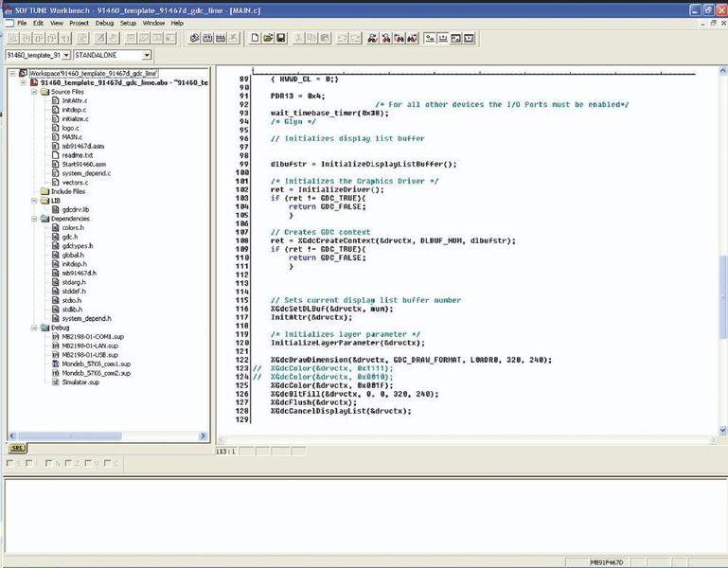Click the New file toolbar icon
The height and width of the screenshot is (568, 728).
tap(255, 38)
